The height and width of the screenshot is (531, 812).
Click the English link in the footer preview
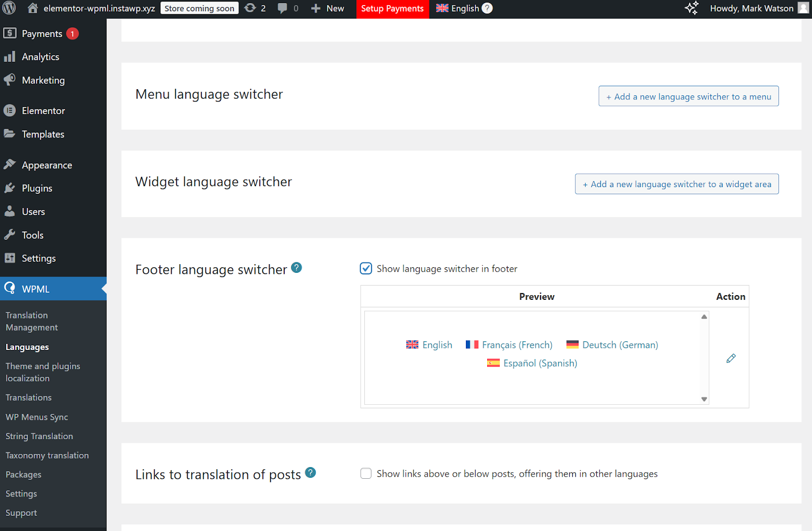point(437,345)
